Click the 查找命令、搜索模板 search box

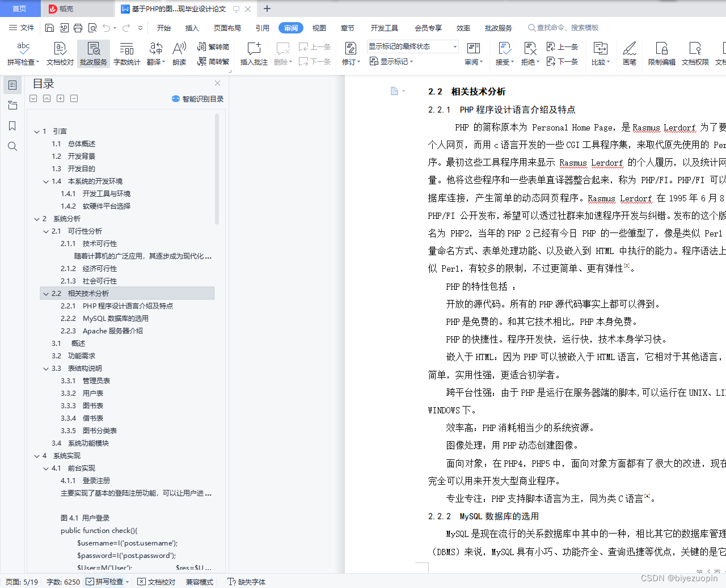(563, 28)
